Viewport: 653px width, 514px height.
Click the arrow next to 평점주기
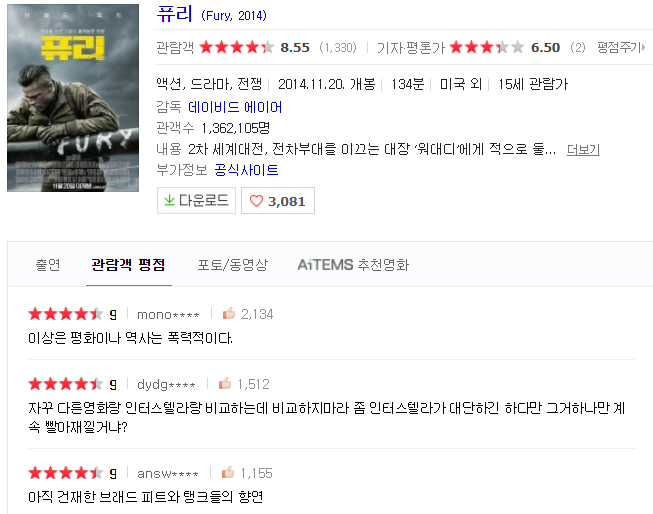tap(643, 47)
